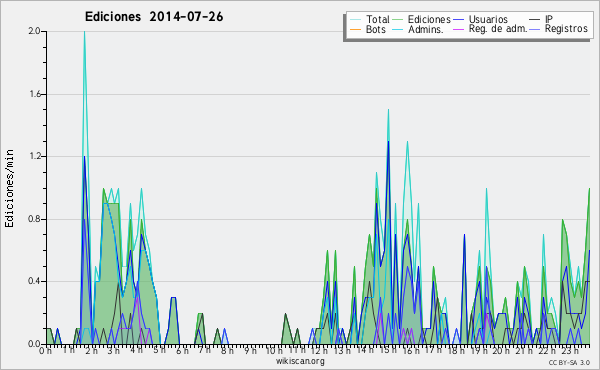Click the Ediciones/min axis title
Viewport: 600px width, 370px height.
(9, 188)
